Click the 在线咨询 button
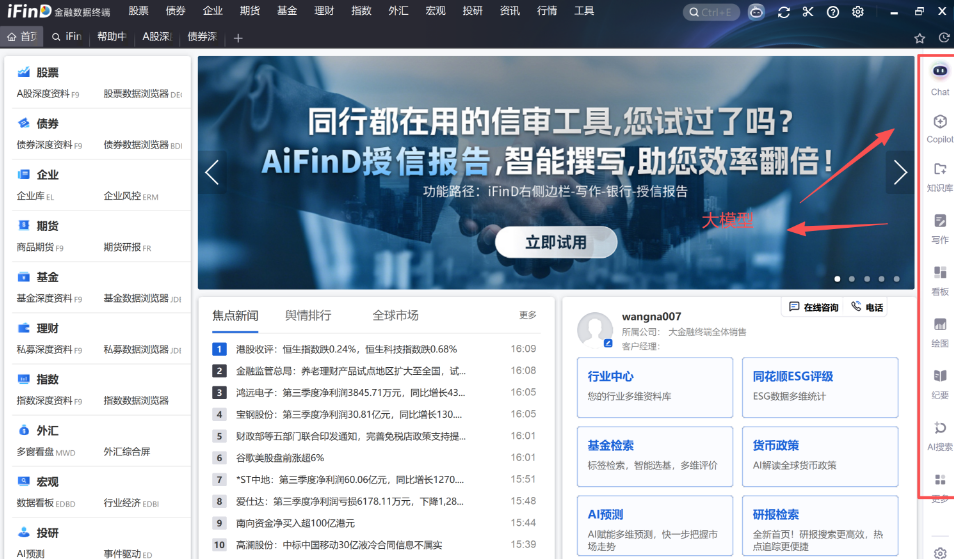The width and height of the screenshot is (954, 560). 813,308
